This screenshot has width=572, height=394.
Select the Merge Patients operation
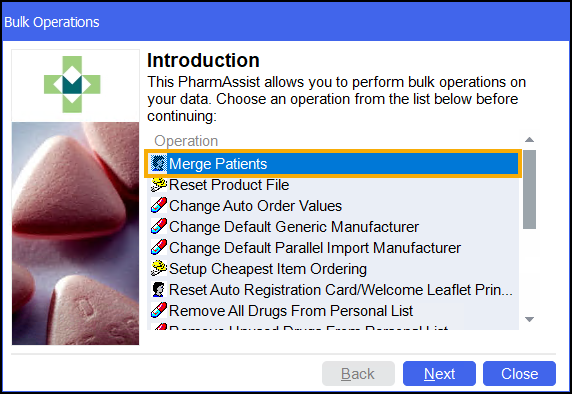click(333, 164)
